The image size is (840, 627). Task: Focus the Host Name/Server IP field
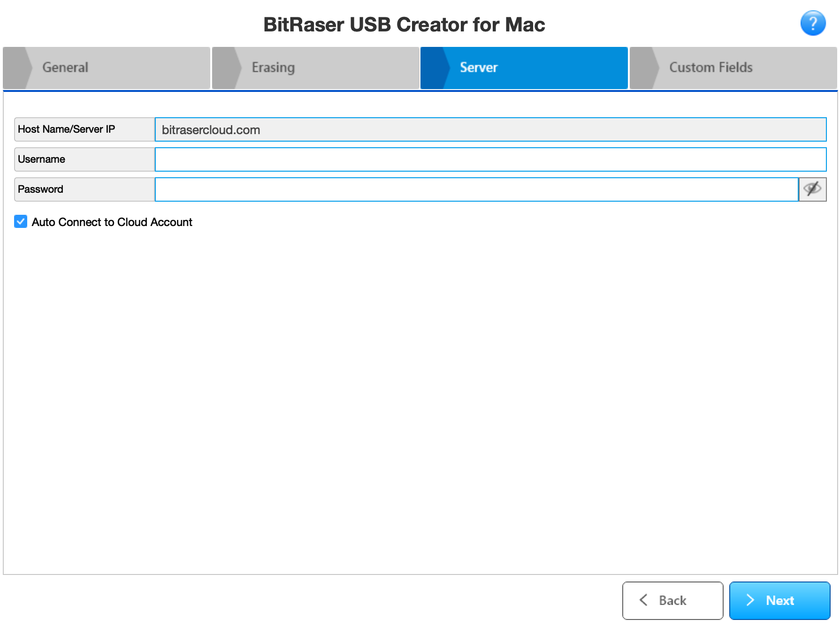point(490,129)
